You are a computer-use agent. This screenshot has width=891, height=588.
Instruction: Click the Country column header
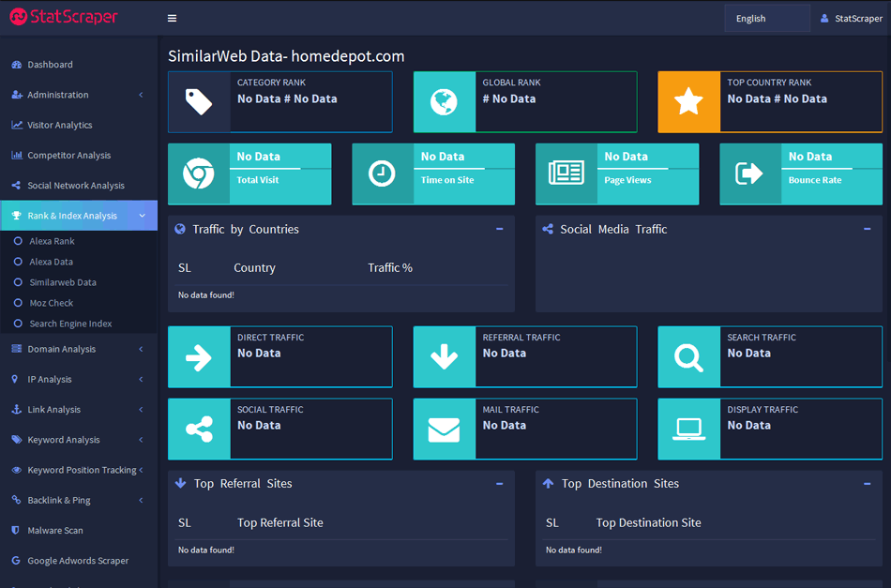coord(254,267)
